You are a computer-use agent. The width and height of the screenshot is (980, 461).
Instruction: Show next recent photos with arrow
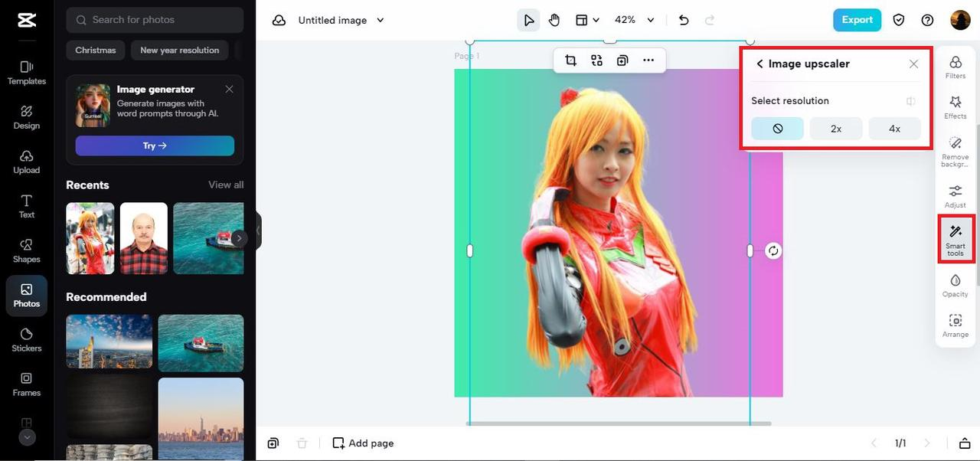click(x=239, y=238)
